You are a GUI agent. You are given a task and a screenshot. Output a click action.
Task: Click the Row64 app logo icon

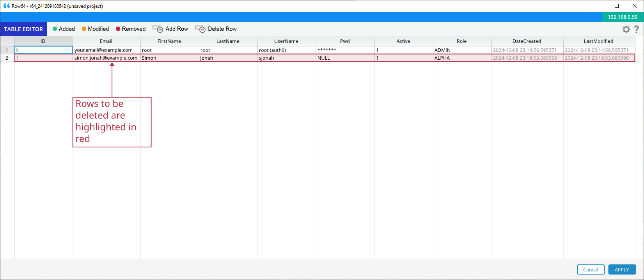pos(6,6)
